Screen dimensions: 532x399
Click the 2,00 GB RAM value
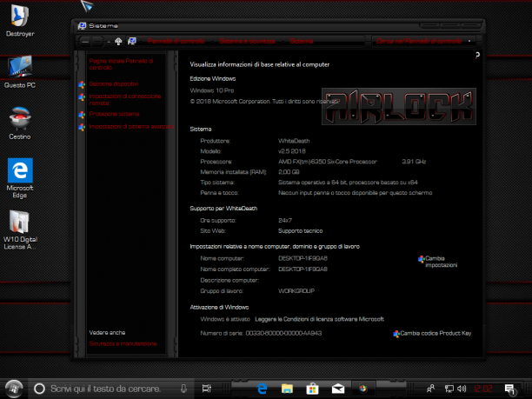[x=289, y=172]
